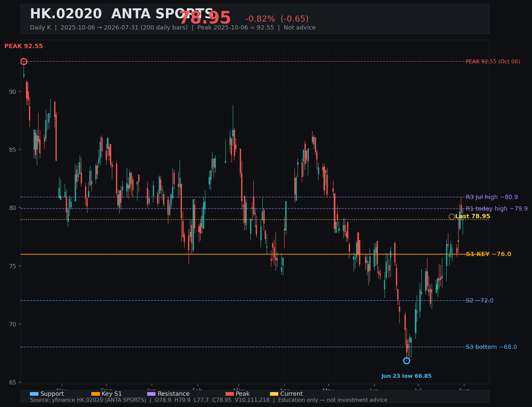532x407 pixels.
Task: Click the "Last 78.95" price label
Action: [473, 216]
